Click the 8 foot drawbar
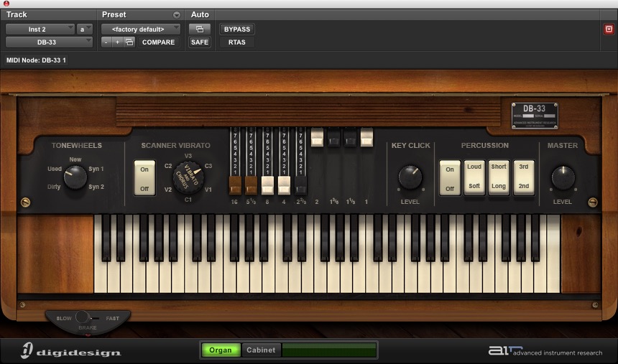Screen dimensions: 618x364 click(x=267, y=185)
